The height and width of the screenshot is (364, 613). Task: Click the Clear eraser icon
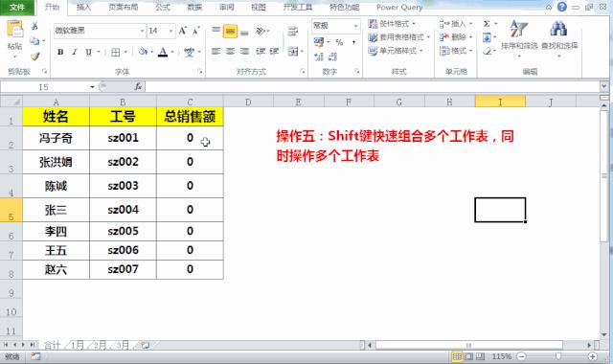[x=488, y=51]
